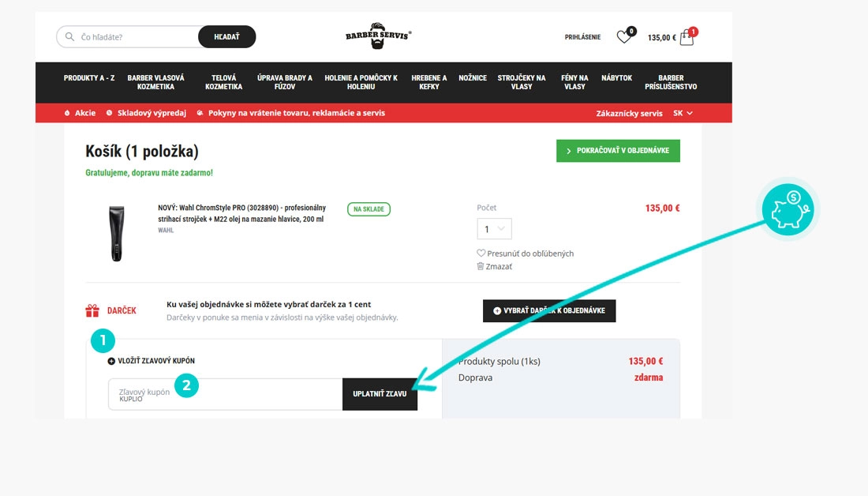Click Uplatniť zľavu button
Image resolution: width=868 pixels, height=496 pixels.
click(380, 394)
